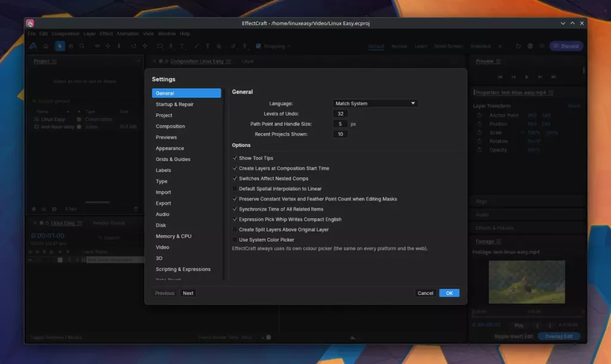Image resolution: width=611 pixels, height=364 pixels.
Task: Click Overlay Edit button in Footage panel
Action: (x=558, y=337)
